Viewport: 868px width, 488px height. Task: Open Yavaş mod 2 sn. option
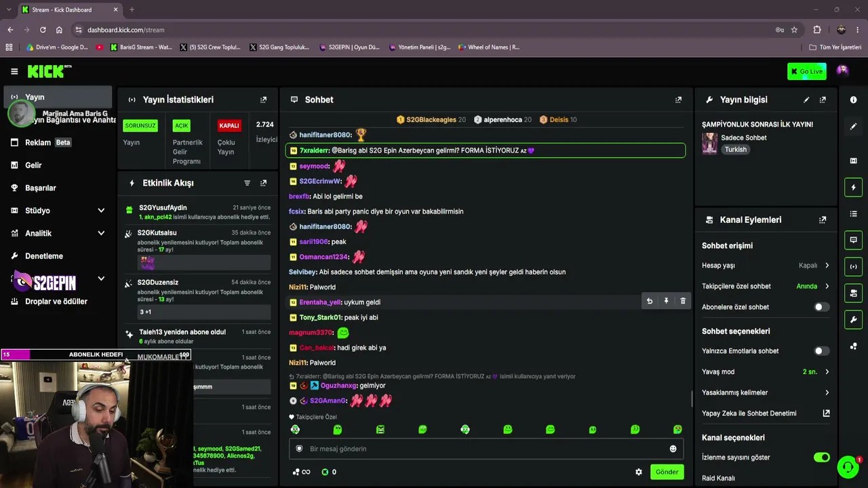816,372
